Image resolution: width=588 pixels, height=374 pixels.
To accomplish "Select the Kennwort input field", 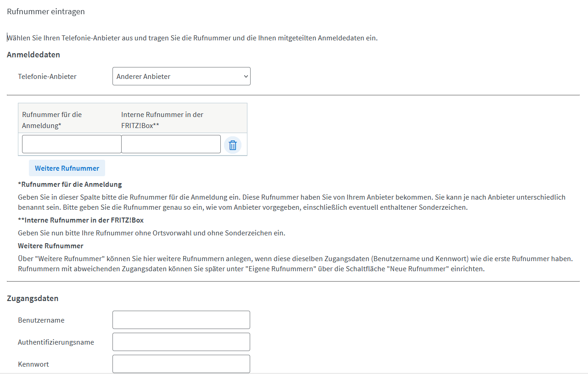I will click(x=181, y=364).
